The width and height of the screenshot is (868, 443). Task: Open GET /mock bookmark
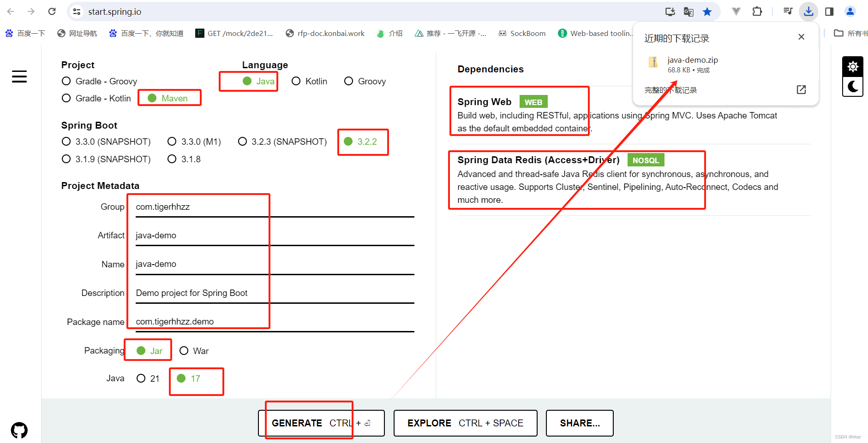(234, 33)
